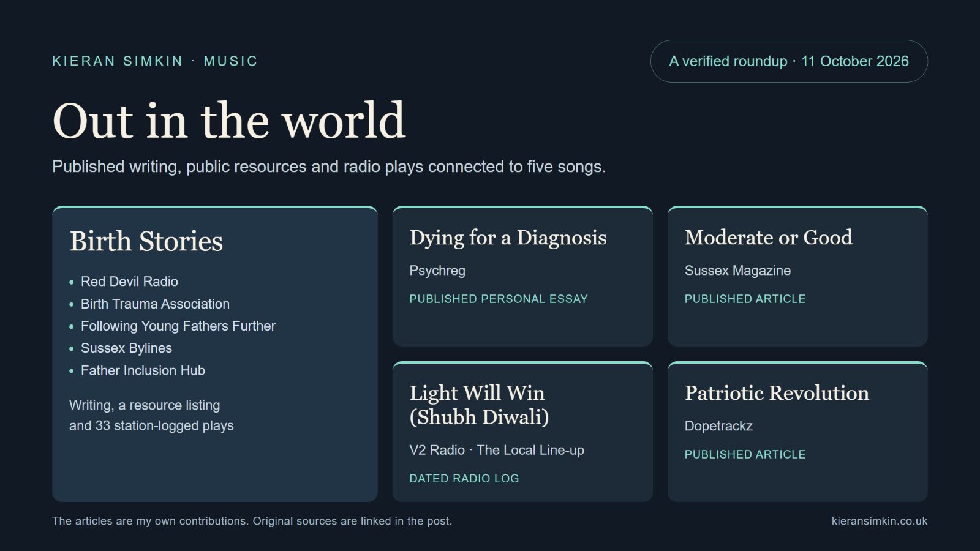
Task: Click the 'PUBLISHED PERSONAL ESSAY' label
Action: [499, 299]
